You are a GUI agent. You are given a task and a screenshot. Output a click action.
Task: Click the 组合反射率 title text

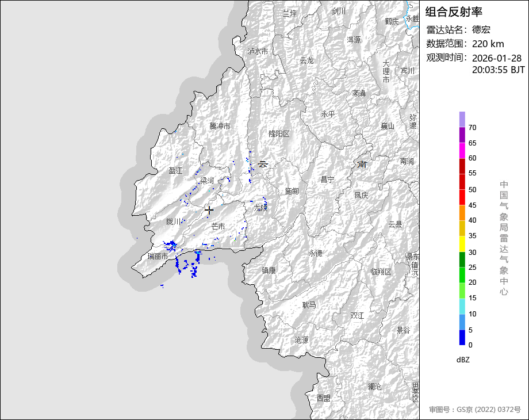tap(454, 12)
